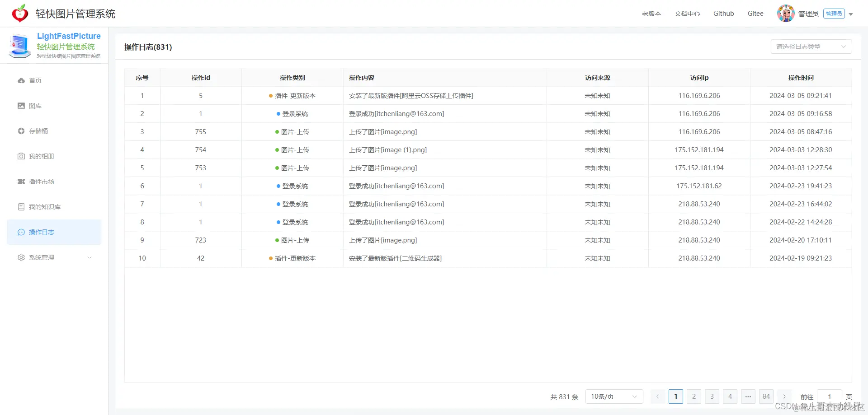Open the Github link

pos(724,14)
